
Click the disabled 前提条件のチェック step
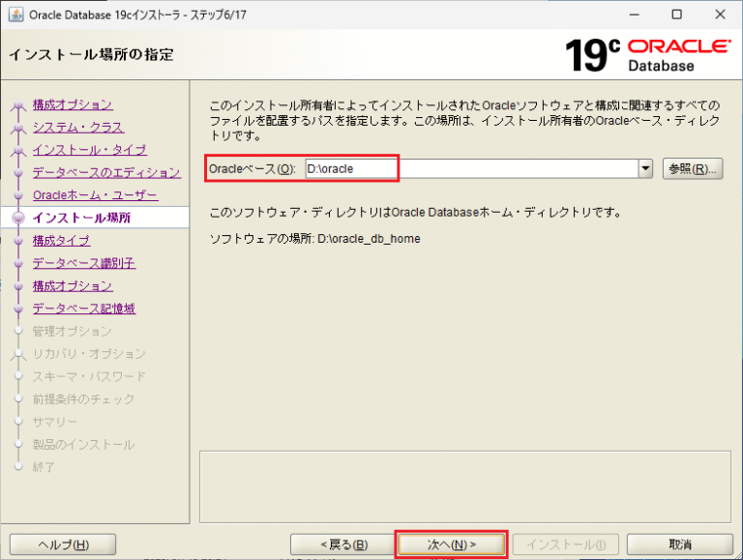[x=83, y=399]
